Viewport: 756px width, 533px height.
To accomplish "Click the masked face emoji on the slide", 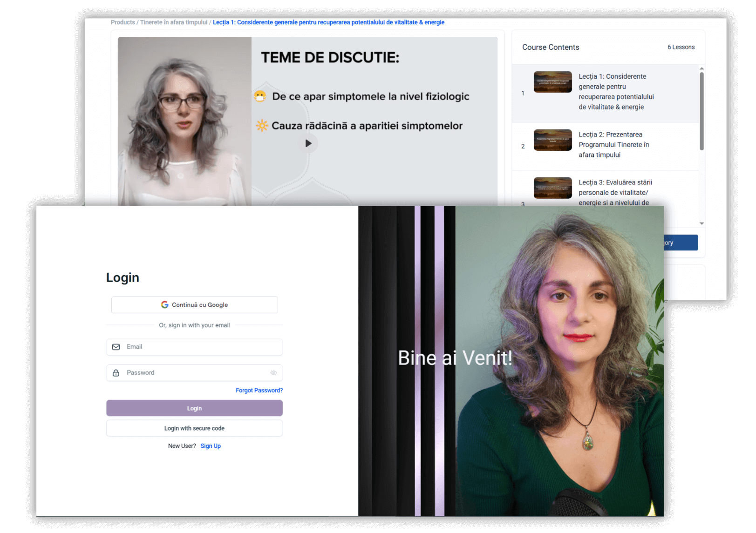I will tap(260, 96).
